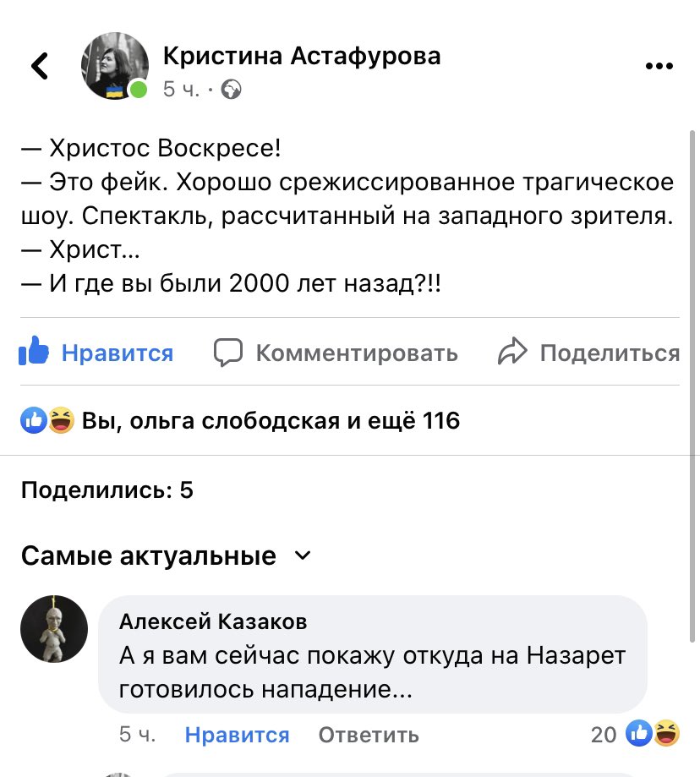The width and height of the screenshot is (700, 777).
Task: Toggle Нравится on the post
Action: pos(117,353)
